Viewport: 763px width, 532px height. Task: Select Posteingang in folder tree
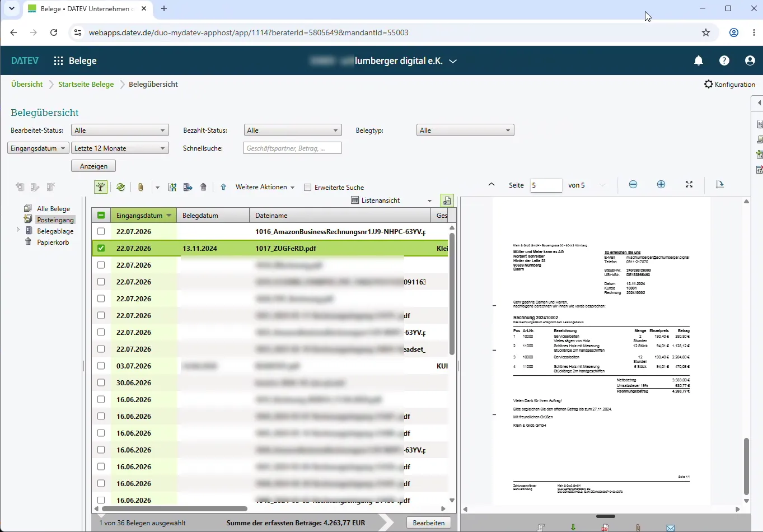point(55,220)
